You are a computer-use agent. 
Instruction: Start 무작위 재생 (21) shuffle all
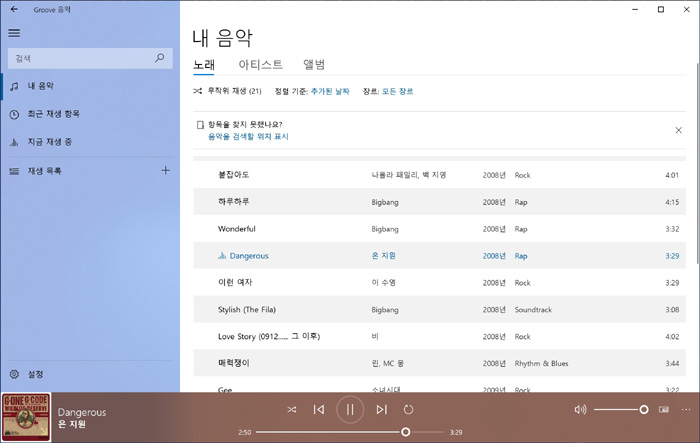click(227, 91)
